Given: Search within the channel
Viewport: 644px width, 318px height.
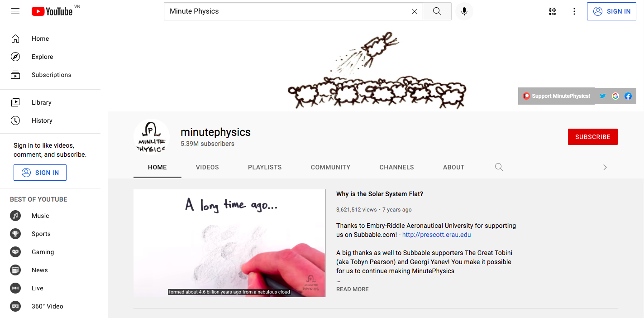Looking at the screenshot, I should point(499,167).
